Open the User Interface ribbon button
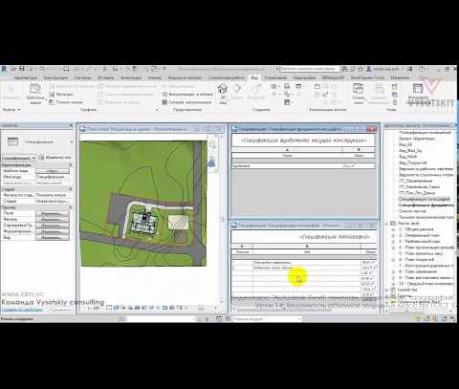The width and height of the screenshot is (459, 389). [x=418, y=93]
